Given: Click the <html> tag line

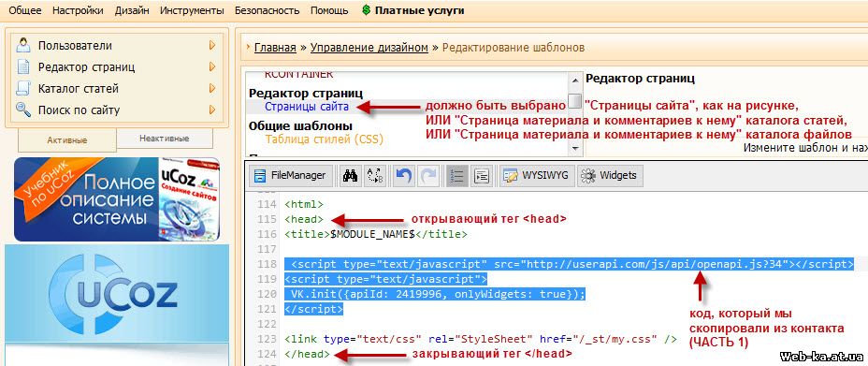Looking at the screenshot, I should (303, 204).
